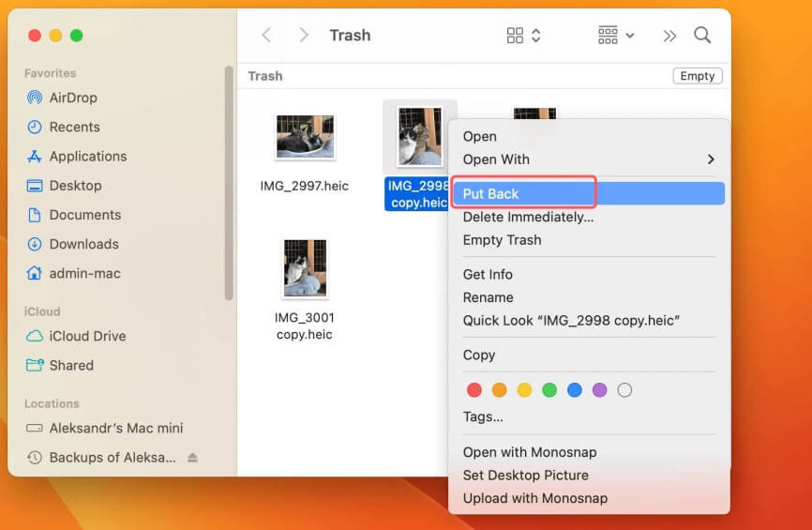Select Backups of Aleksa... volume
Viewport: 812px width, 530px height.
coord(101,458)
